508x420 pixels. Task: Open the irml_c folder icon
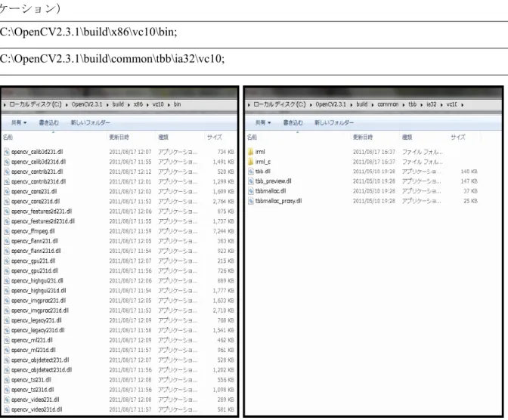pos(250,162)
